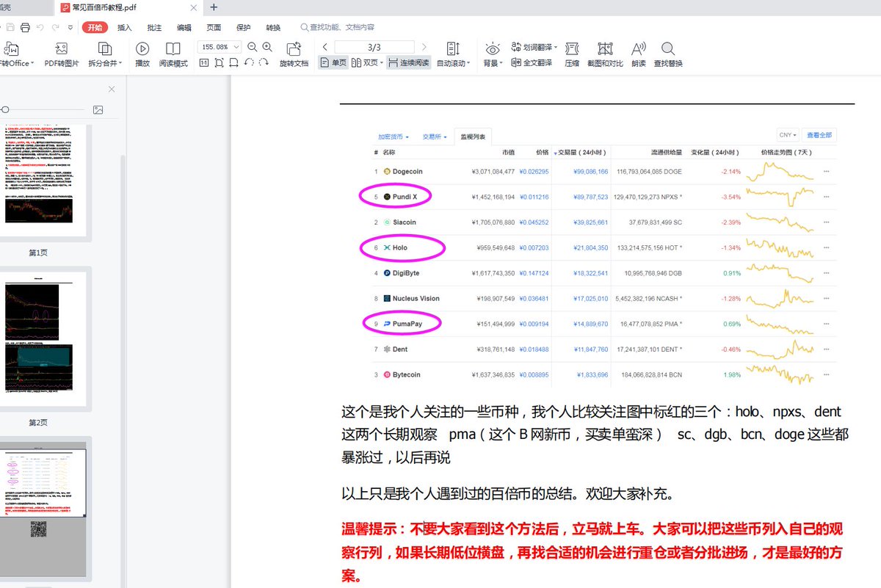Click the 自动滚动 auto scroll icon

click(452, 48)
